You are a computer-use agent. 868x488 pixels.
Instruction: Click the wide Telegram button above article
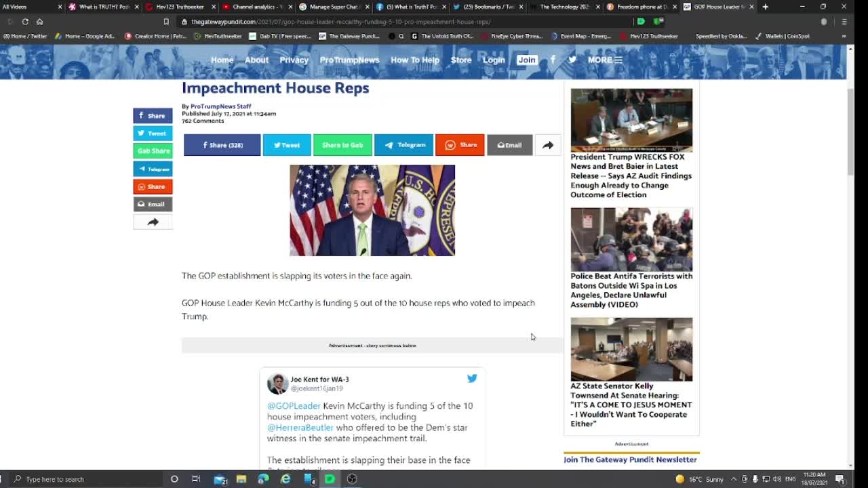(x=403, y=145)
